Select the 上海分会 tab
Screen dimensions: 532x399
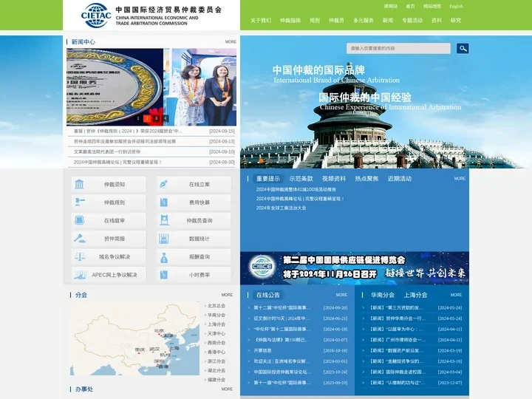[415, 295]
